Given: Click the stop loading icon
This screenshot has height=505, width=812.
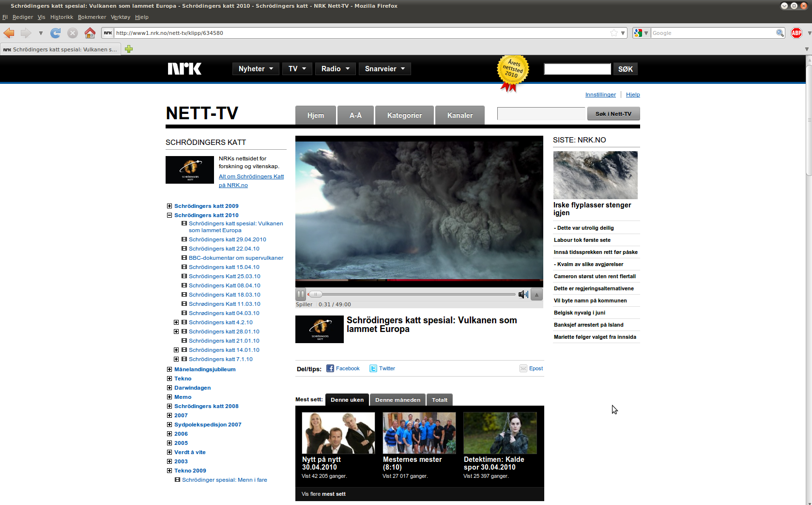Looking at the screenshot, I should click(73, 33).
